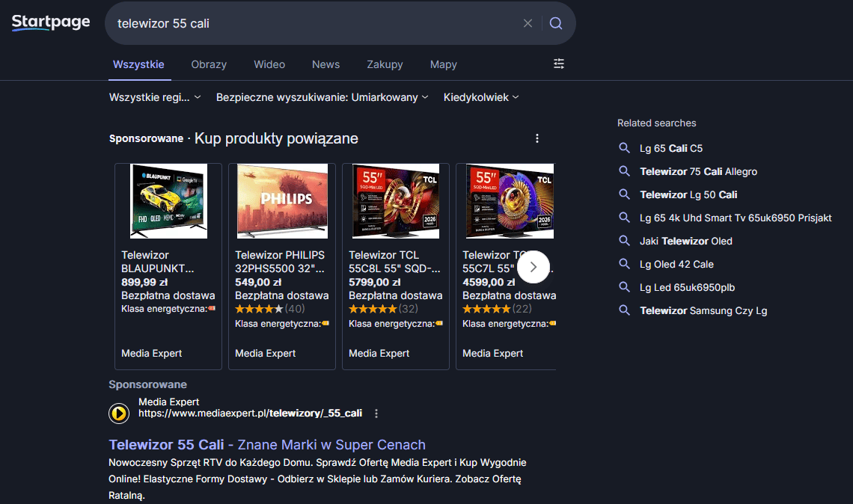Click the 5799,00 zł price

tap(374, 282)
